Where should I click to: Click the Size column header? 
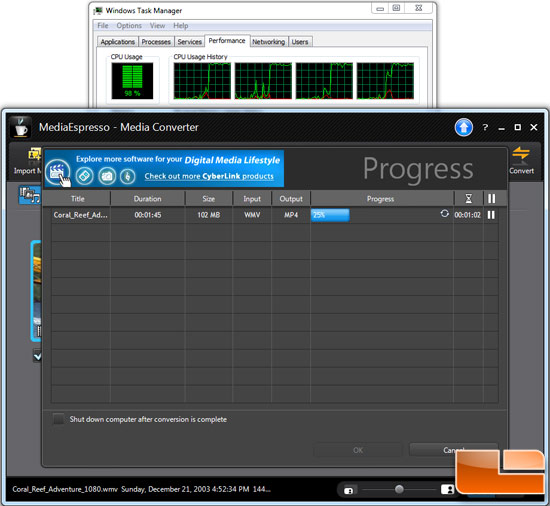[x=209, y=199]
